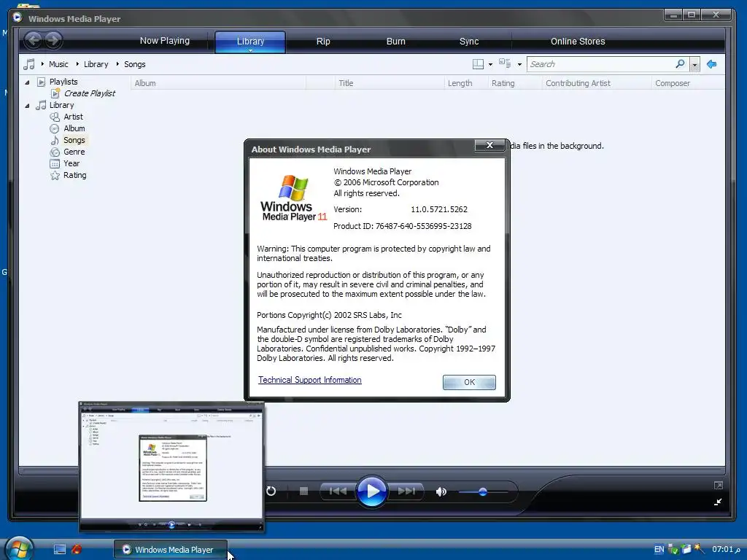Click Songs in the breadcrumb path
Image resolution: width=747 pixels, height=560 pixels.
(x=135, y=64)
